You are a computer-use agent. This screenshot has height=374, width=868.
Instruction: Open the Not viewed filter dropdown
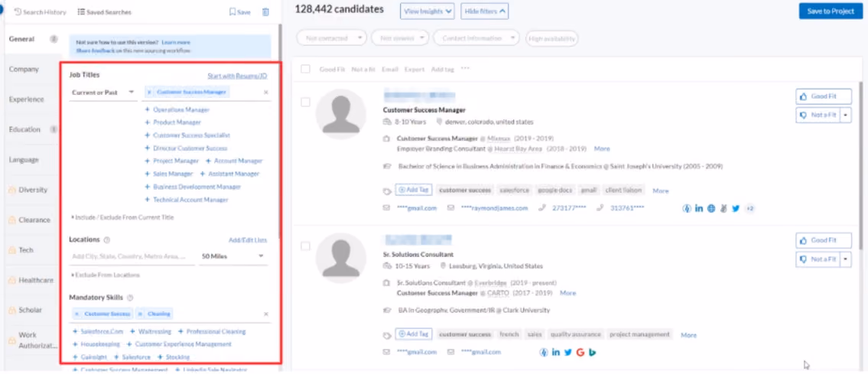point(400,38)
